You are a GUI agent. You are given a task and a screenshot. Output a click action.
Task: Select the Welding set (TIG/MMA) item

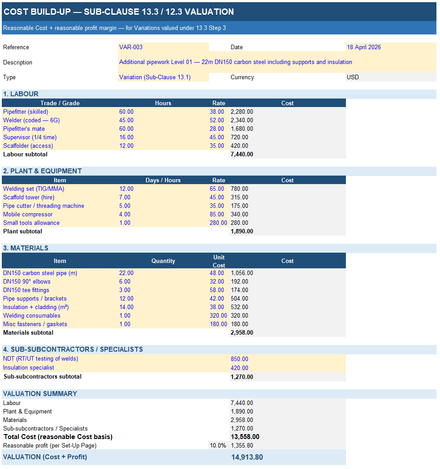[34, 189]
